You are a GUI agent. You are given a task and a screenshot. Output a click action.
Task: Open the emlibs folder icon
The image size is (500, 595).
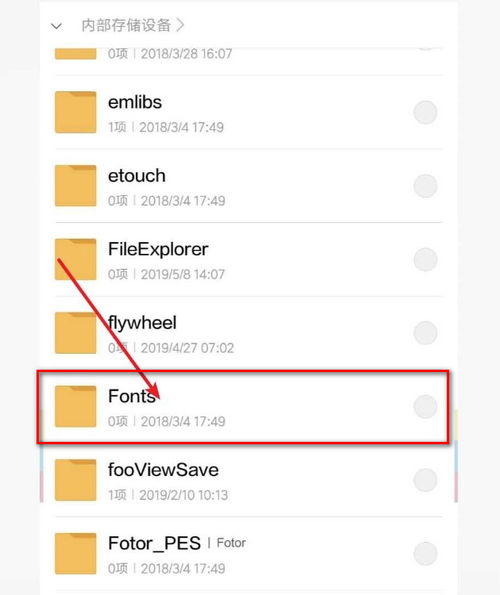coord(75,112)
